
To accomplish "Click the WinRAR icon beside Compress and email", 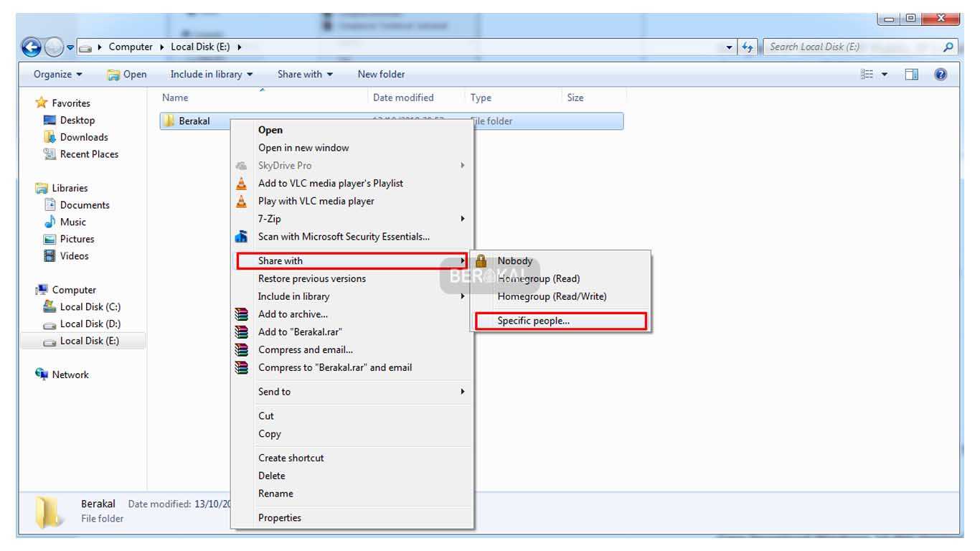I will [x=242, y=350].
